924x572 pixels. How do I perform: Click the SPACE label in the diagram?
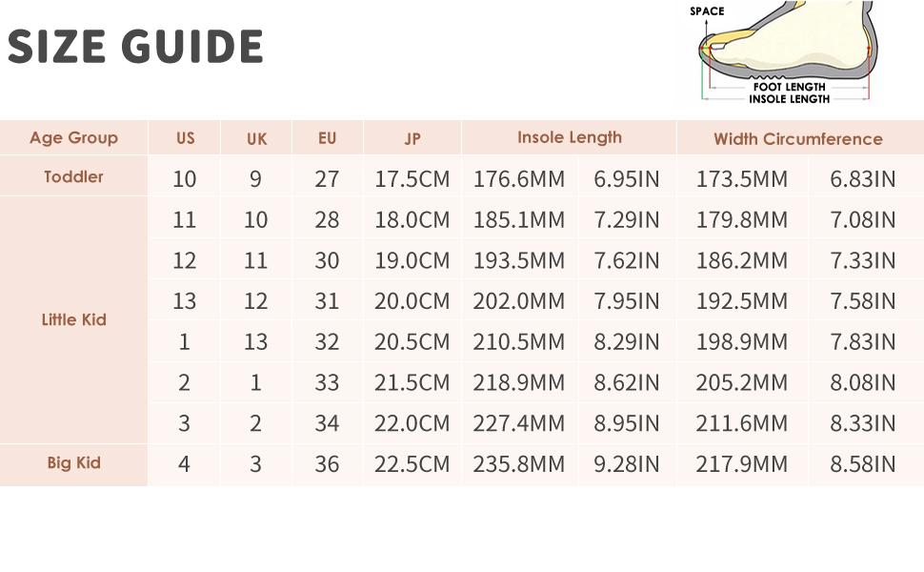pyautogui.click(x=707, y=11)
